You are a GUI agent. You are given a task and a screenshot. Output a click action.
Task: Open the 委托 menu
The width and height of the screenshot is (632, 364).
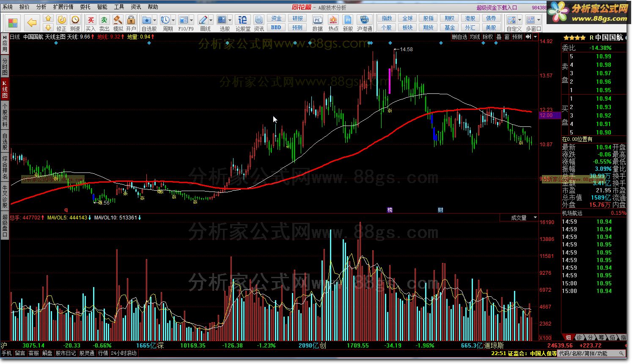85,7
